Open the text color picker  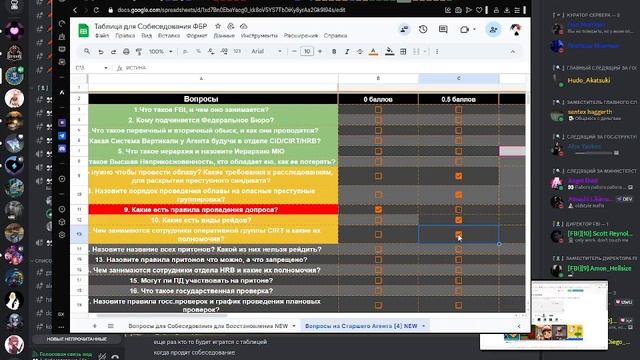tap(373, 51)
